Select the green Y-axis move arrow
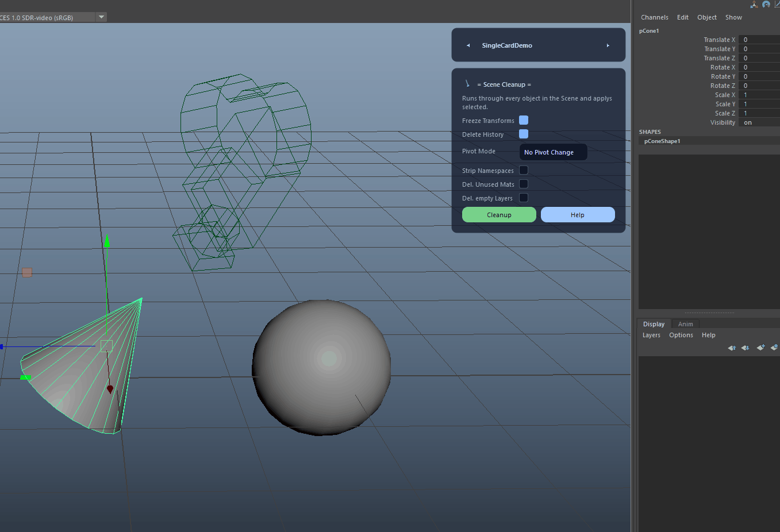This screenshot has height=532, width=780. (107, 241)
